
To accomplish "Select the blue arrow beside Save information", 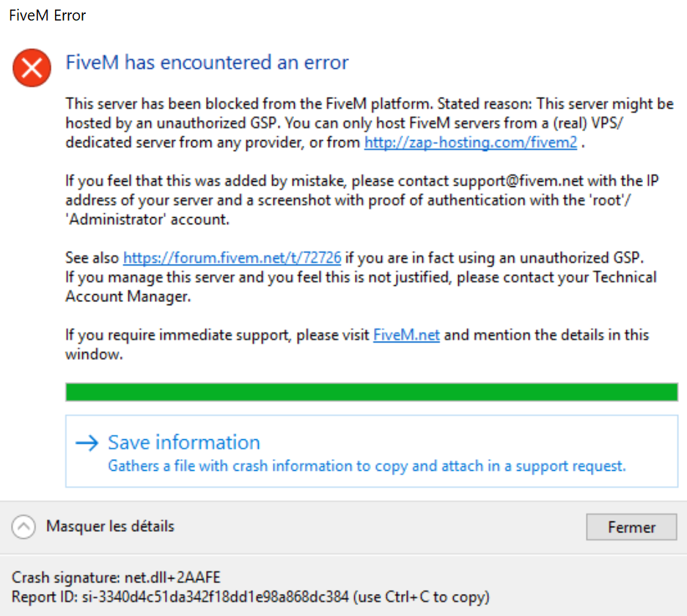I will click(88, 442).
